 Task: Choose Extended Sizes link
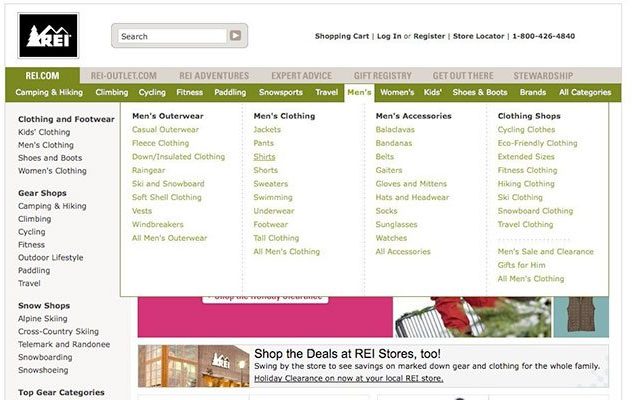[x=526, y=156]
